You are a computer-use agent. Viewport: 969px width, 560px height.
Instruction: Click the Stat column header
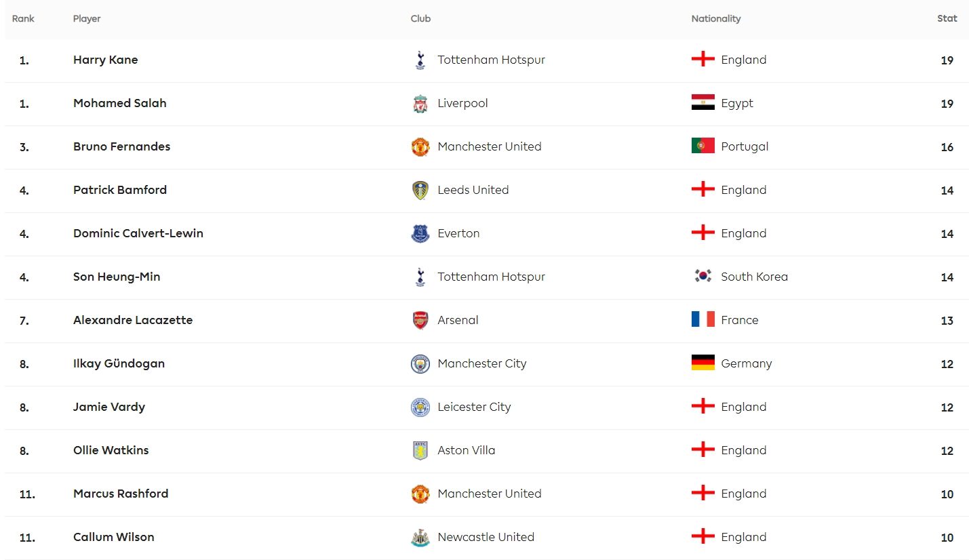[947, 18]
